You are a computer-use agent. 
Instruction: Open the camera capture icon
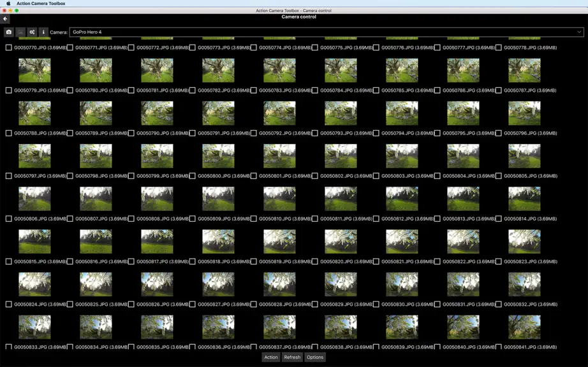9,32
